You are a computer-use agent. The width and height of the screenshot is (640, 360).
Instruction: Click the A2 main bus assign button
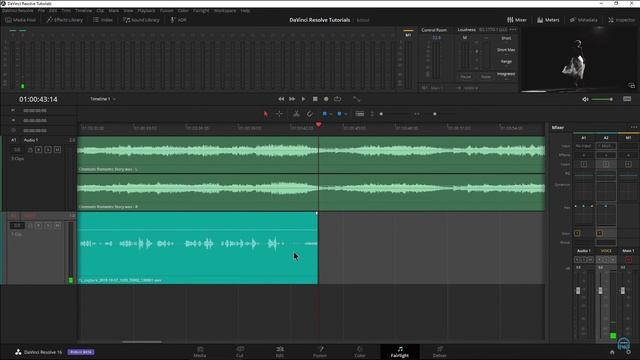point(599,233)
